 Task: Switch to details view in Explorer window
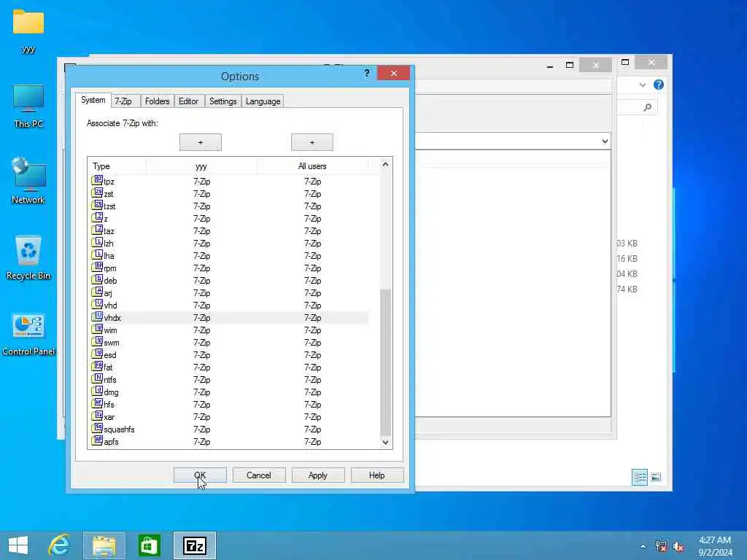click(x=639, y=477)
